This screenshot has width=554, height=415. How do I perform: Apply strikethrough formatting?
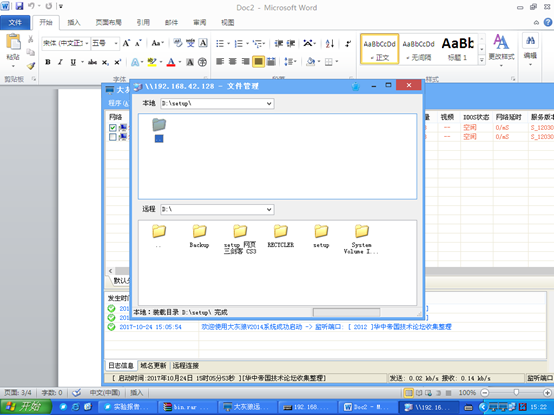[92, 62]
